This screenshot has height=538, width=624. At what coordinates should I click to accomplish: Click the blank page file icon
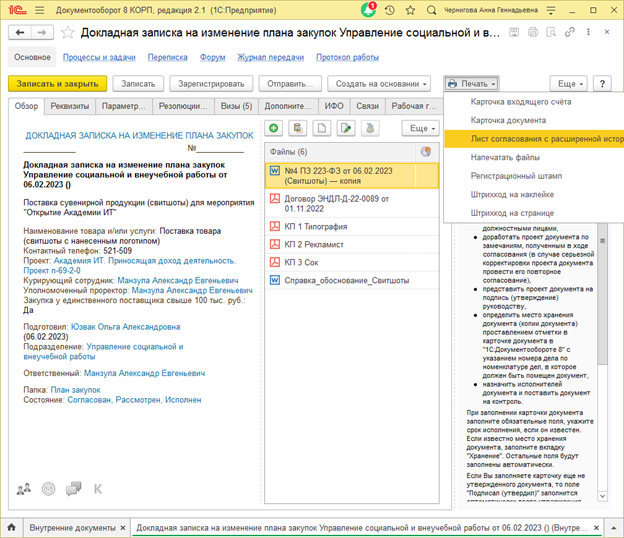point(322,128)
